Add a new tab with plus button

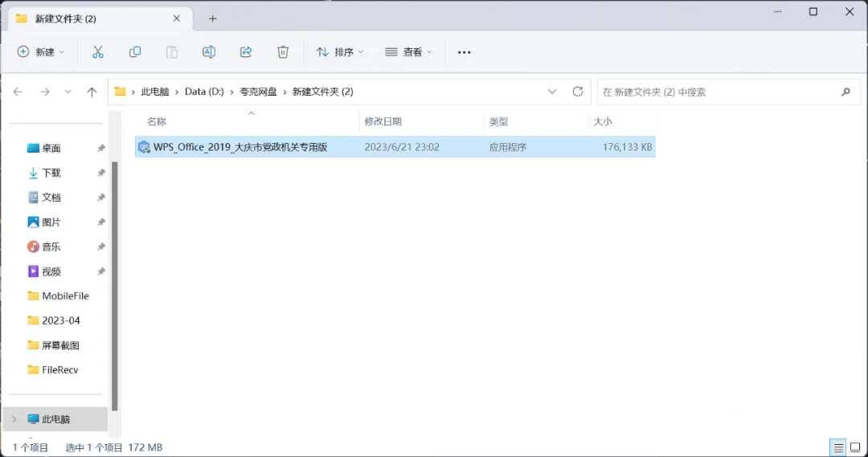(212, 18)
